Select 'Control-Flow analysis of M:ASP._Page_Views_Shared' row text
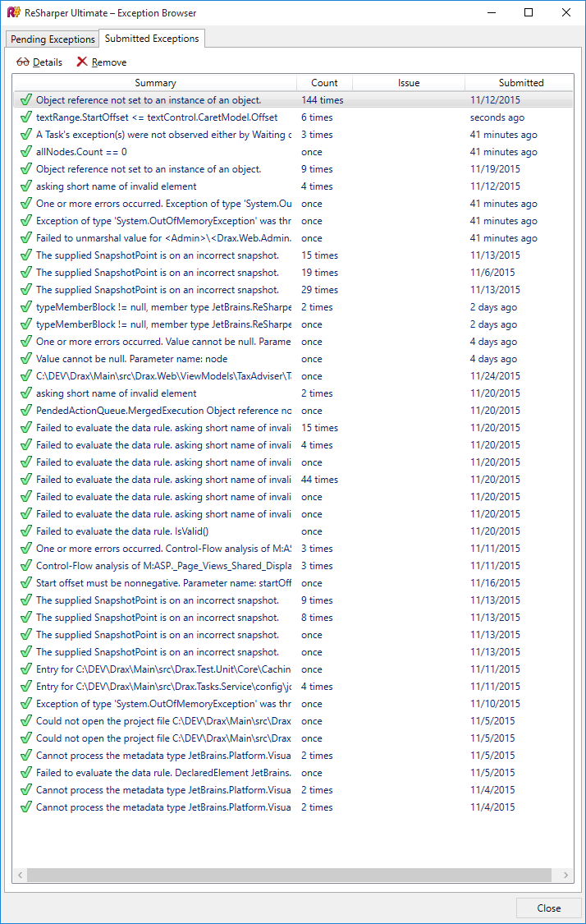The height and width of the screenshot is (924, 586). click(x=163, y=565)
